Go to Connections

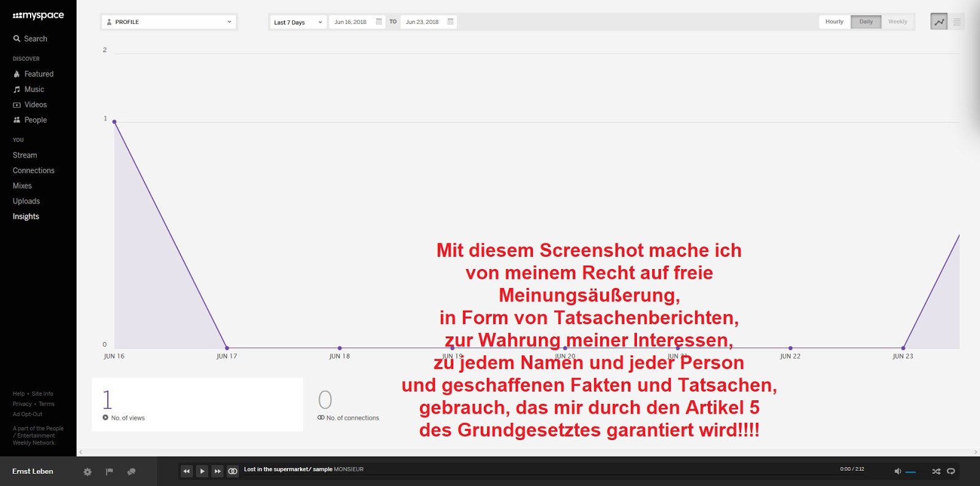[x=34, y=170]
